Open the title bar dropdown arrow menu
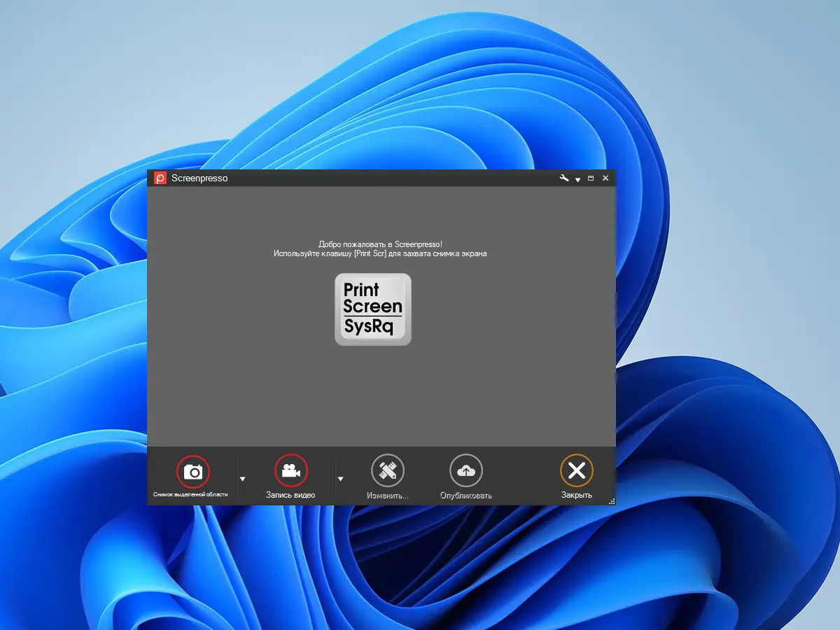 [x=577, y=179]
